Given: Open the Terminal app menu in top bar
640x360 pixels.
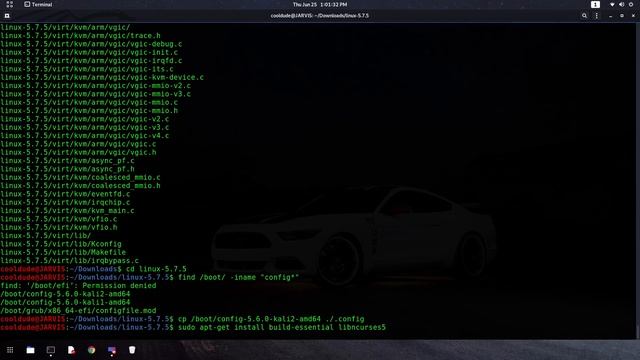Looking at the screenshot, I should (x=38, y=4).
